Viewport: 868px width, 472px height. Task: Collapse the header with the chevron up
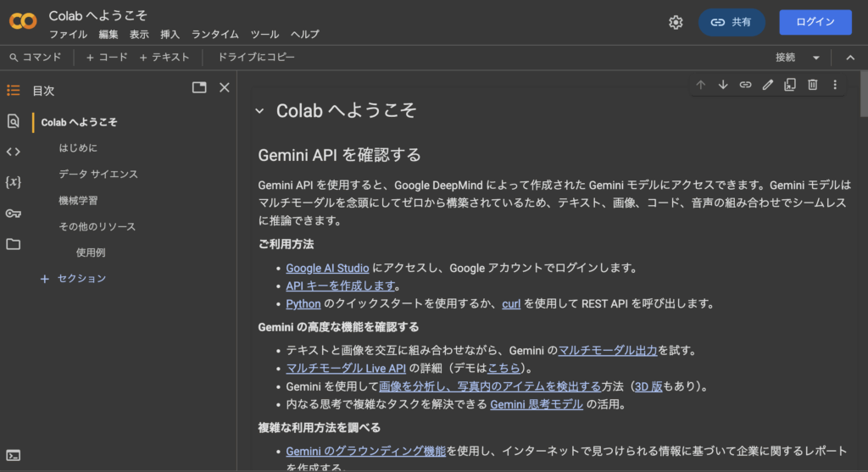850,58
